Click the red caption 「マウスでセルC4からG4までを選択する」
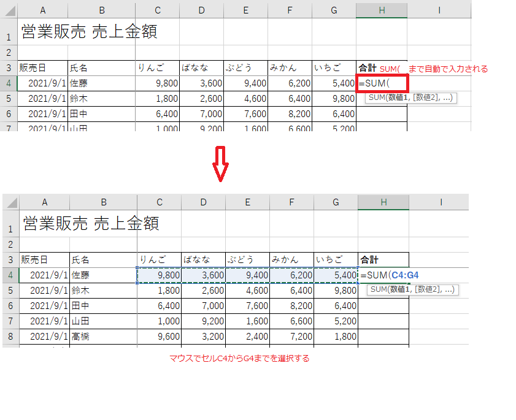Viewport: 516px width, 420px height. click(x=239, y=358)
